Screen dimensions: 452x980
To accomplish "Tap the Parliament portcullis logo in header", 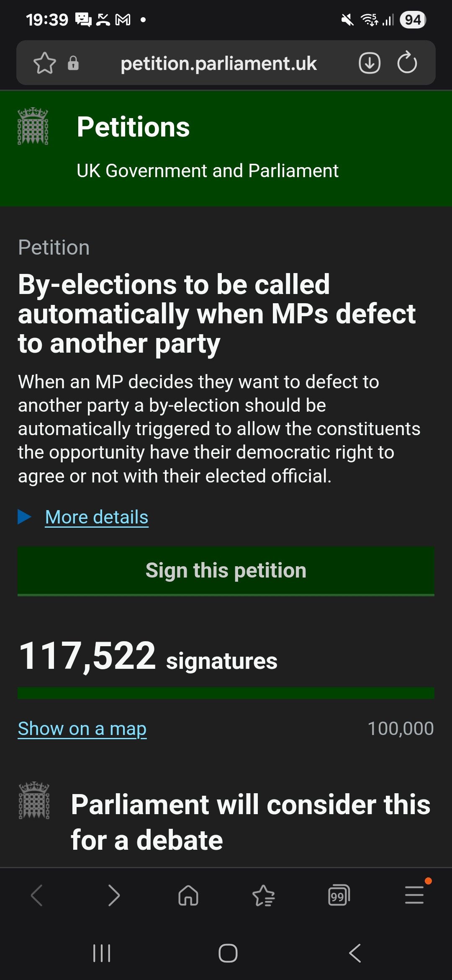I will click(33, 126).
